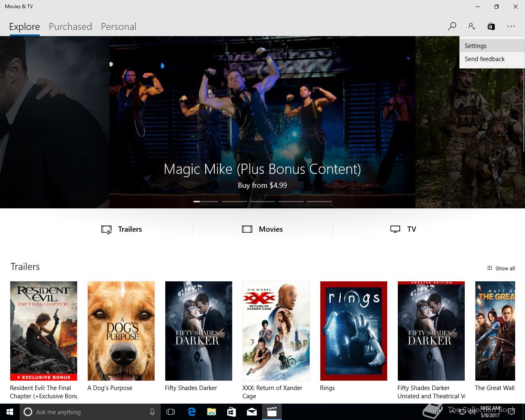Switch to the Explore tab
This screenshot has height=420, width=525.
click(x=25, y=27)
